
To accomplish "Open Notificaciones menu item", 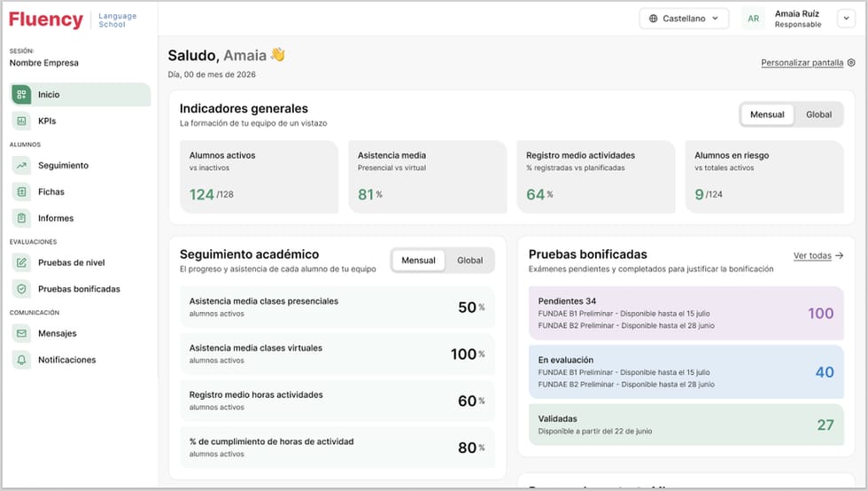I will (81, 360).
